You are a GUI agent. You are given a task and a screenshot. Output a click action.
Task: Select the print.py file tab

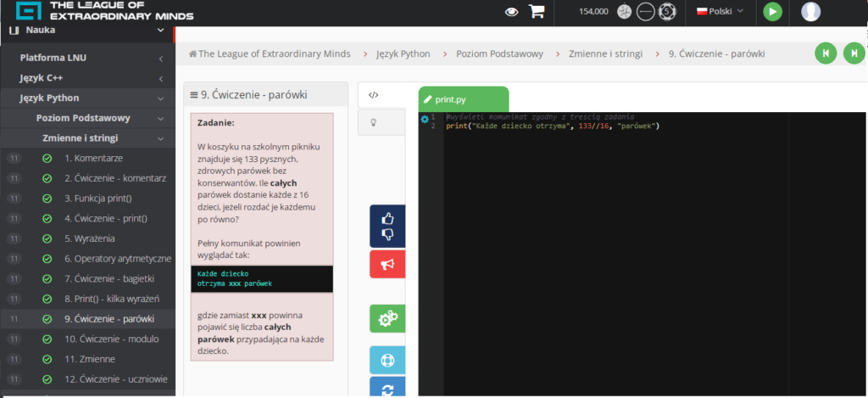464,99
